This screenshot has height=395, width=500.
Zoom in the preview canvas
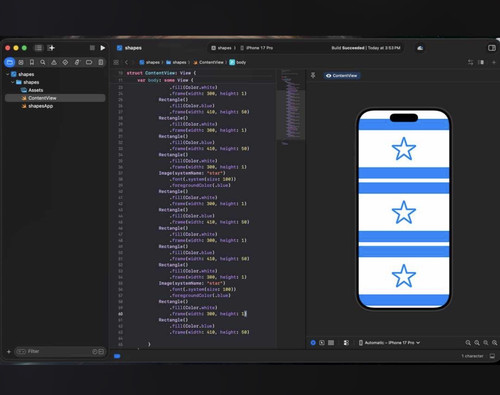495,343
